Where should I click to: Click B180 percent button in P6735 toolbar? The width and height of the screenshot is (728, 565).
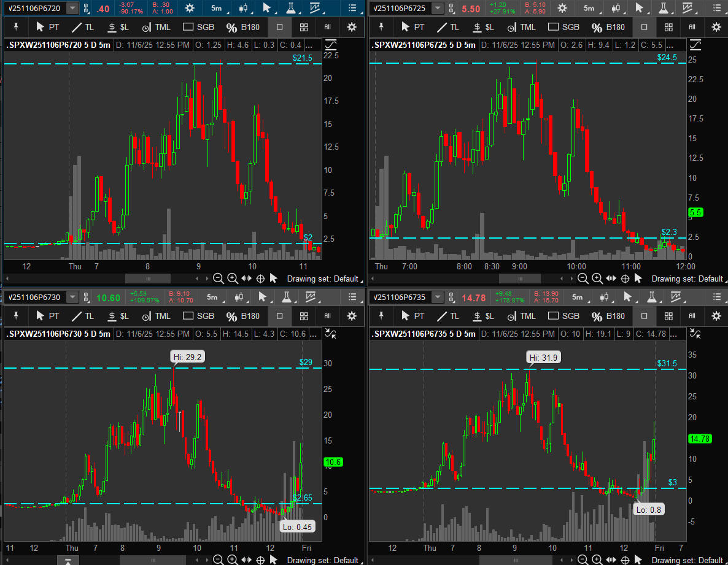click(x=608, y=317)
